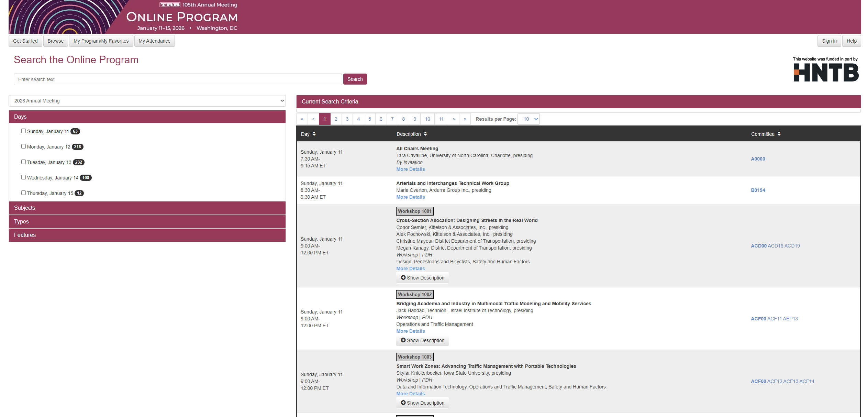Expand the Types filter bar

(147, 221)
